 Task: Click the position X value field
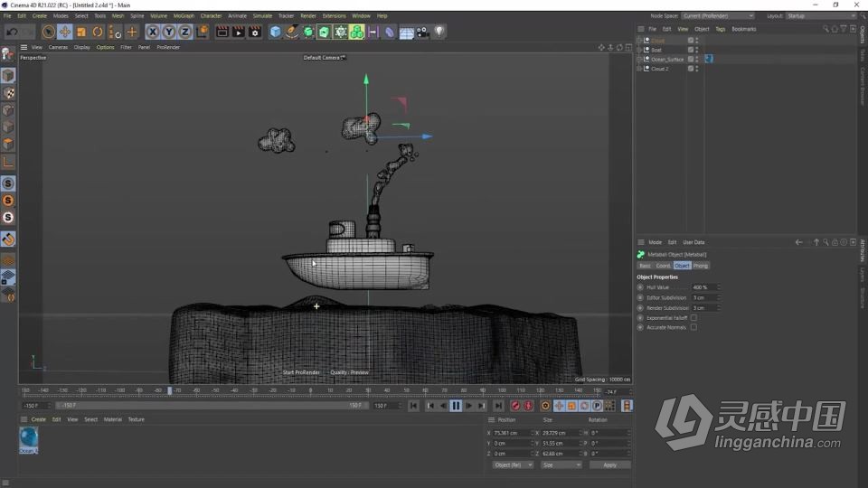pyautogui.click(x=512, y=433)
